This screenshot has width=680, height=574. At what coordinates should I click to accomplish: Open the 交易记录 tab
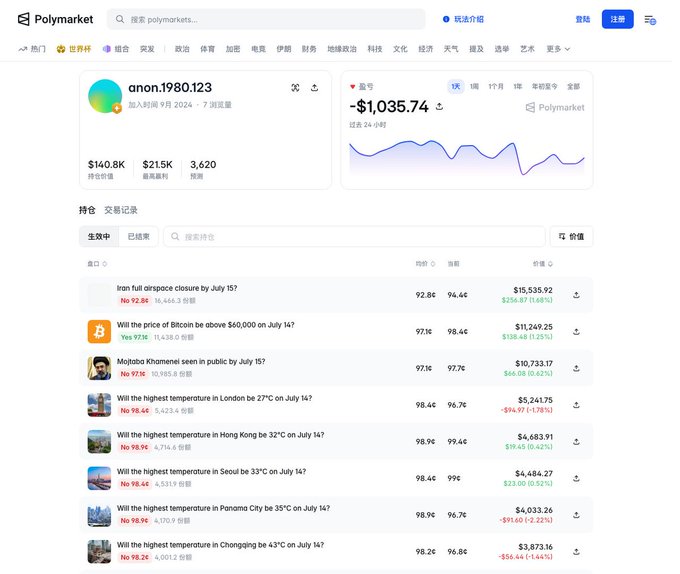click(x=121, y=210)
